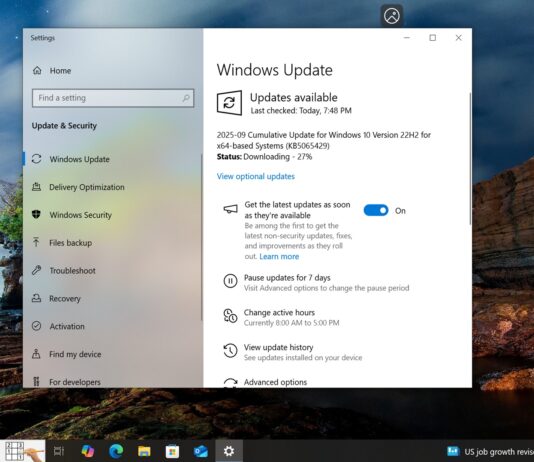Image resolution: width=534 pixels, height=462 pixels.
Task: Click the Windows Security shield icon
Action: (x=36, y=214)
